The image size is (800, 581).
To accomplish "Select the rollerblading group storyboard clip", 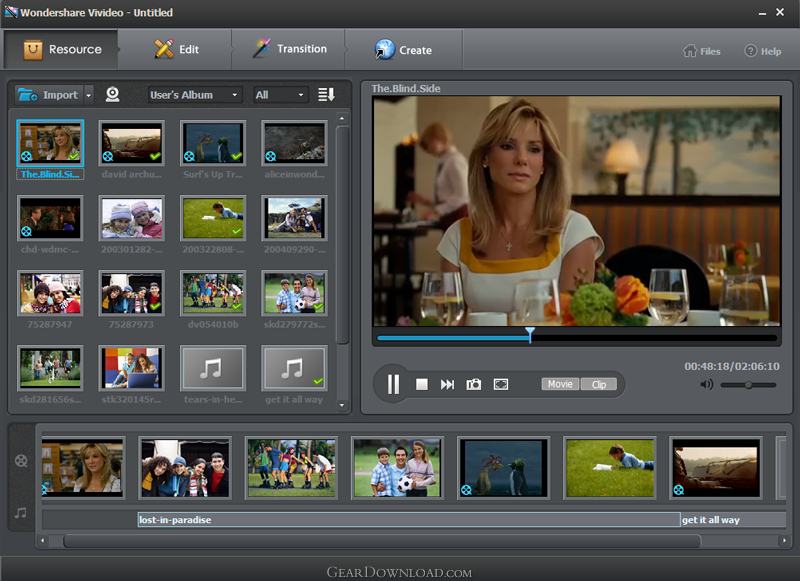I will coord(291,468).
